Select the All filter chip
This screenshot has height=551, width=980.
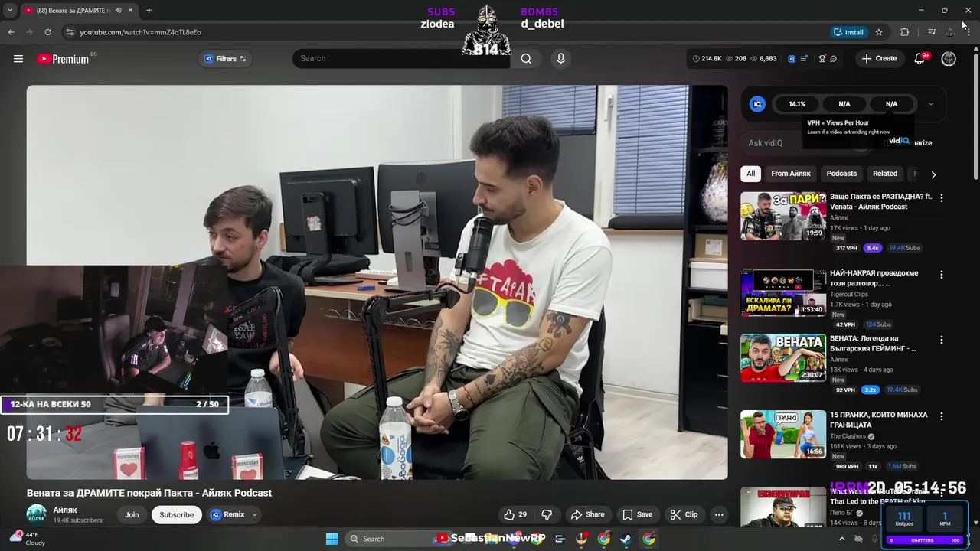(750, 174)
